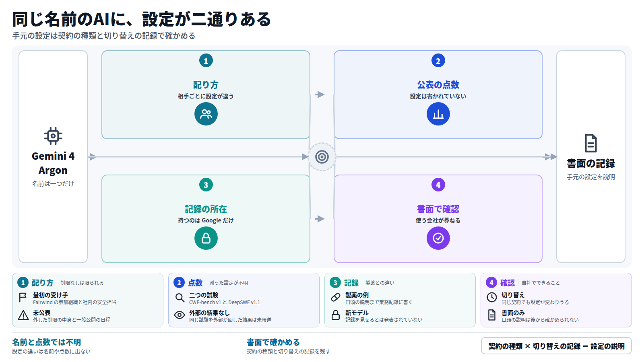Viewport: 644px width, 362px height.
Task: Click the 記録の所在 card title
Action: pos(206,209)
